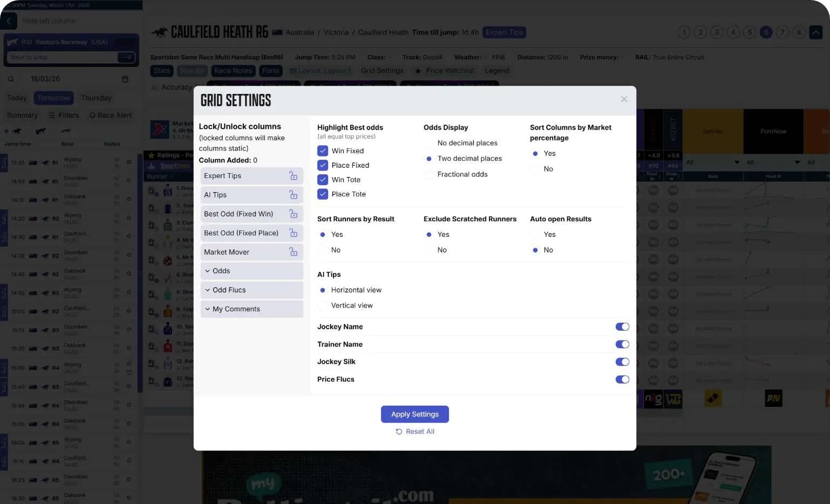Slide the Price Flucs switch off
The height and width of the screenshot is (504, 830).
click(x=622, y=379)
